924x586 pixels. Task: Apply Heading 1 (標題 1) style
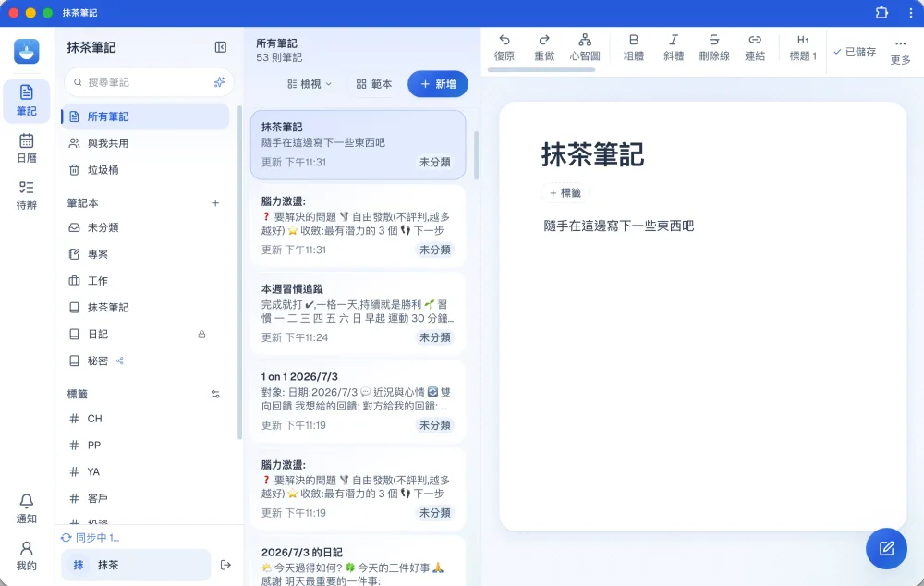click(x=803, y=47)
